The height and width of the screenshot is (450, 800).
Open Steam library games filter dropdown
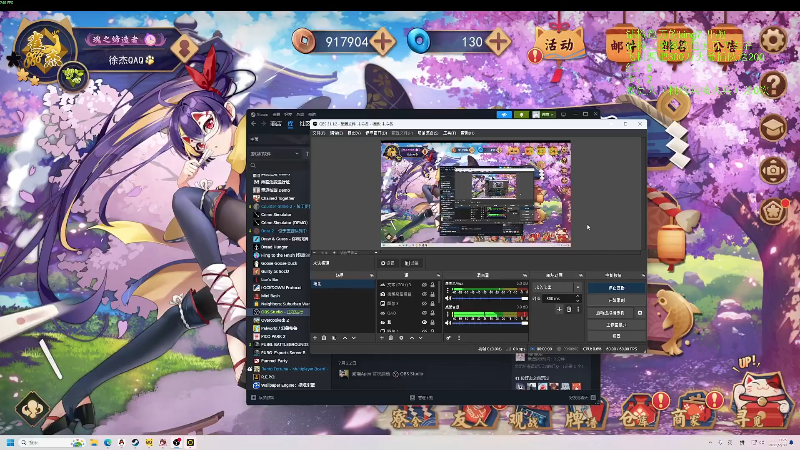274,154
